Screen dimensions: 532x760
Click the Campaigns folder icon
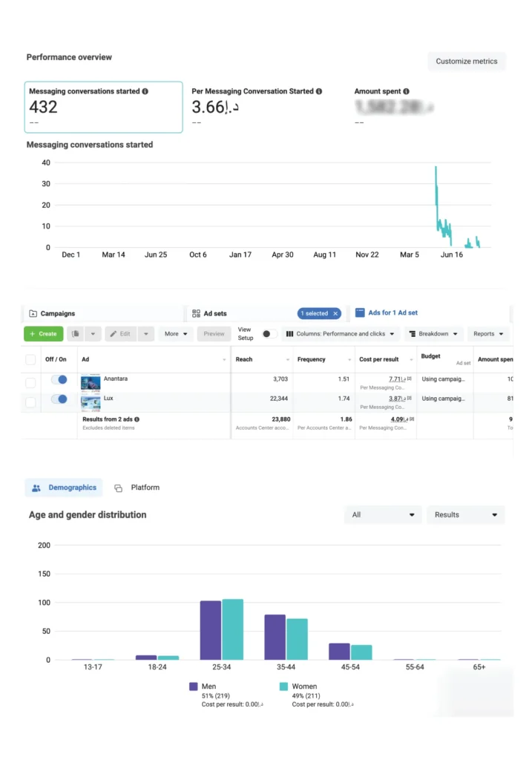[33, 314]
